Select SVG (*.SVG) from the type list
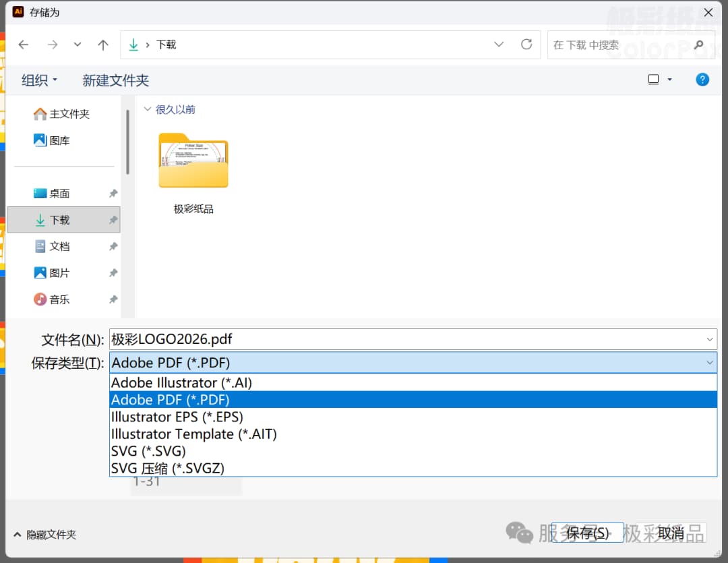Screen dimensions: 728x563 point(148,451)
